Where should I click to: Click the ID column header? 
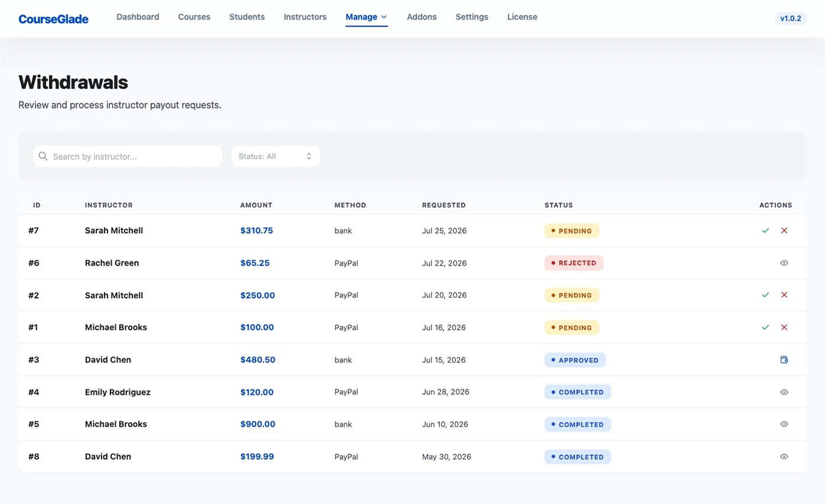[37, 205]
